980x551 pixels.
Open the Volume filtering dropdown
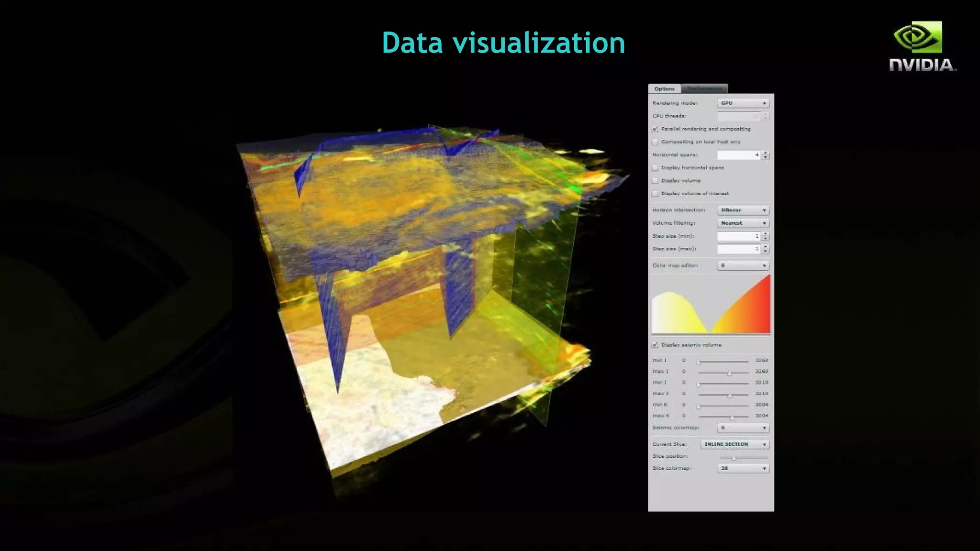743,223
